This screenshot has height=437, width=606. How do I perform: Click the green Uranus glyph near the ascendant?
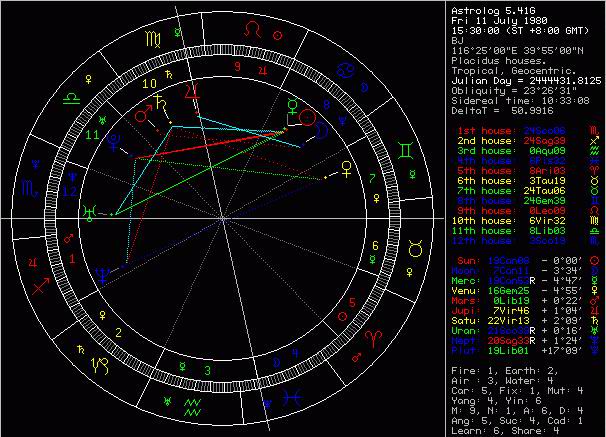coord(89,213)
